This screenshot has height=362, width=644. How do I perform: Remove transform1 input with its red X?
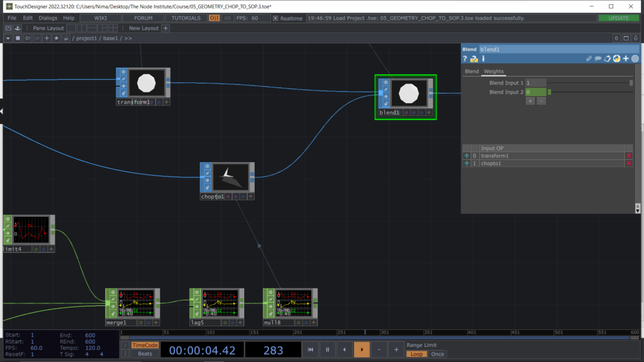[629, 156]
